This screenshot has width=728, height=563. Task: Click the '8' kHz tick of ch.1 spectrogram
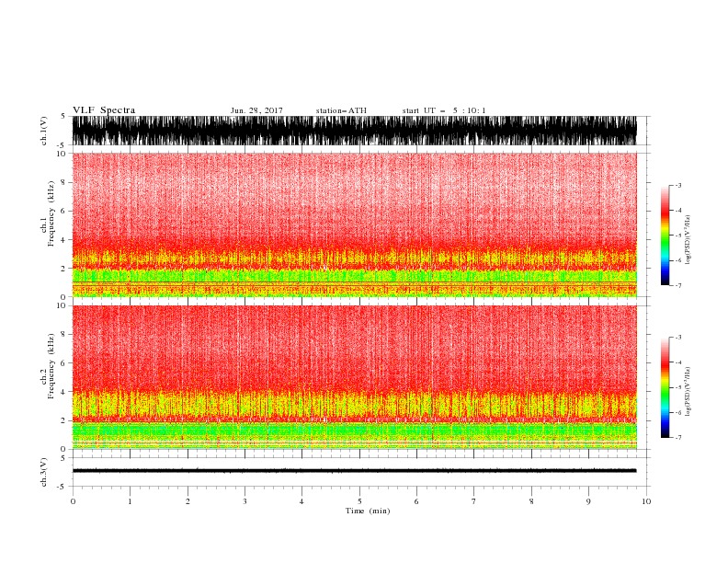pos(64,182)
